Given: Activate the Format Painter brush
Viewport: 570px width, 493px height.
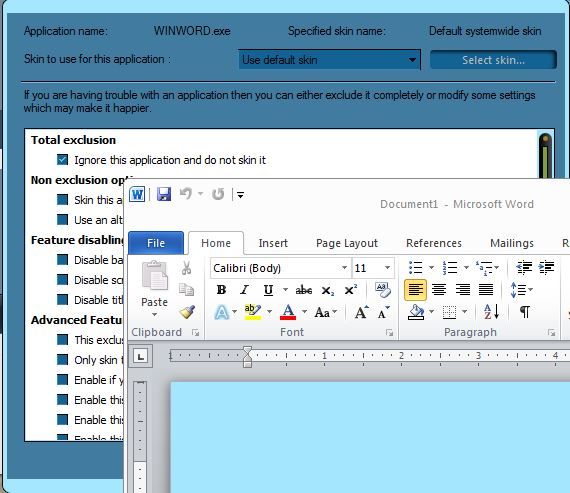Looking at the screenshot, I should [x=187, y=312].
